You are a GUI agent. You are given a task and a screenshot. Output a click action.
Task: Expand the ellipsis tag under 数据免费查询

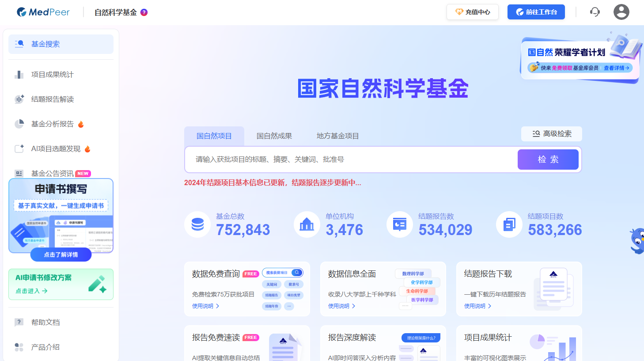(x=289, y=306)
